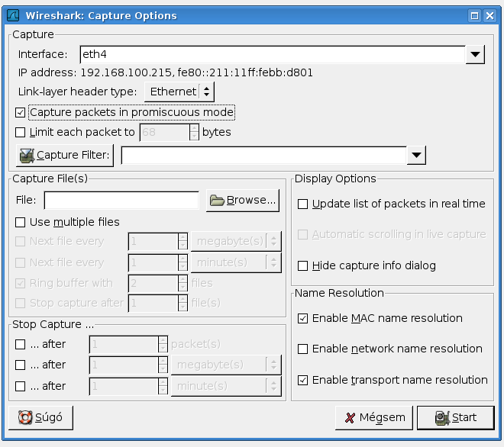
Task: Check stop capture after megabyte(s) box
Action: coord(21,365)
